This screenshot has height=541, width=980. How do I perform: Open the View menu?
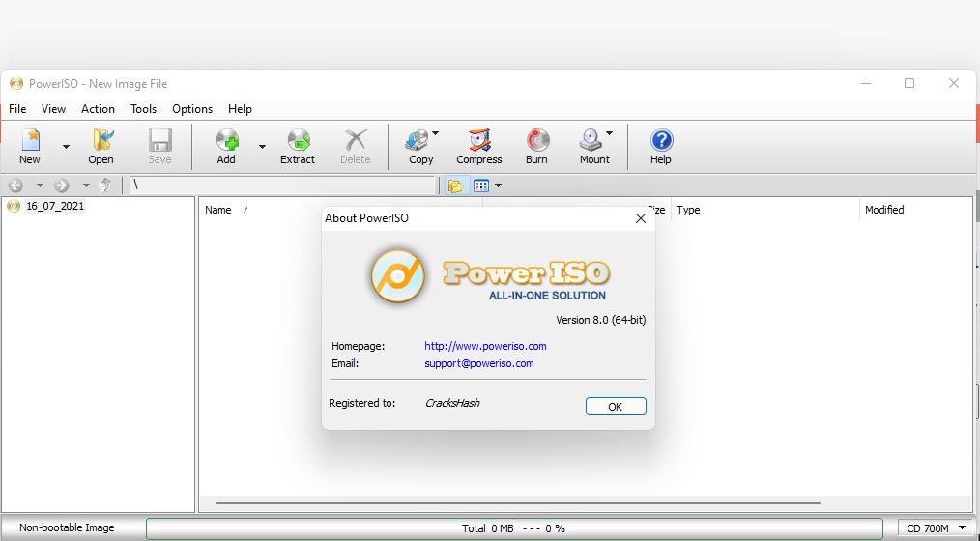53,109
